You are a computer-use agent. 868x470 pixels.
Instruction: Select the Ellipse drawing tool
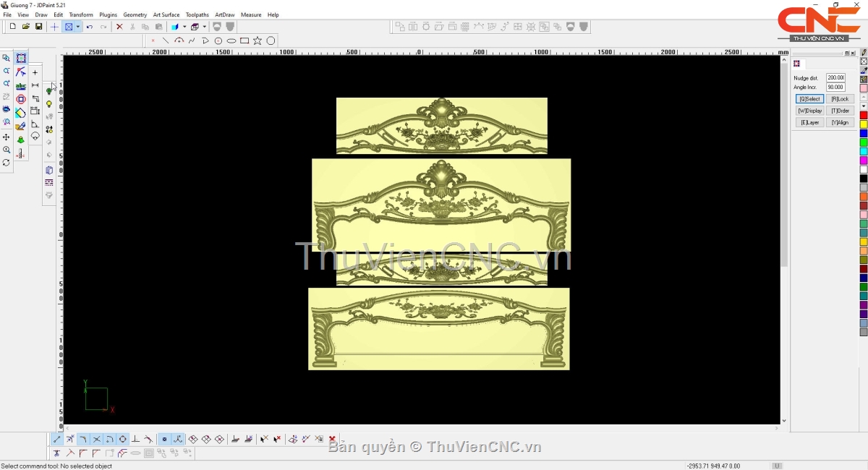(x=231, y=40)
